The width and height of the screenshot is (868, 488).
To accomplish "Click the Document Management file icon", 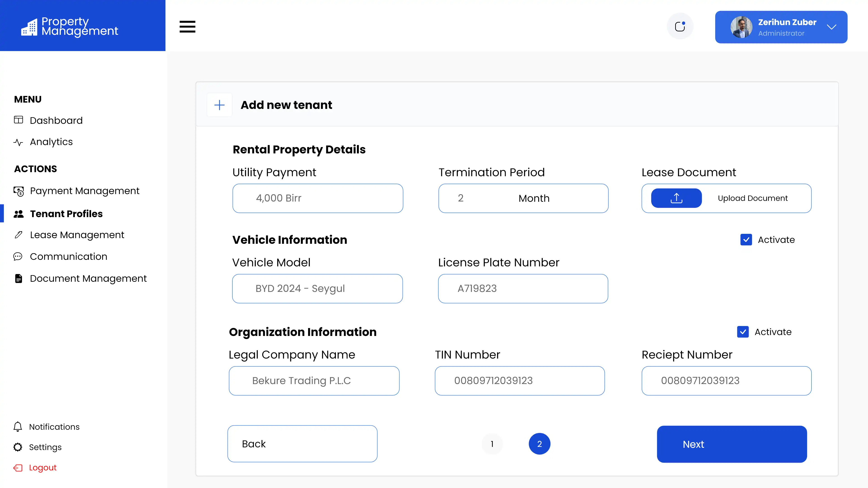I will pyautogui.click(x=19, y=279).
